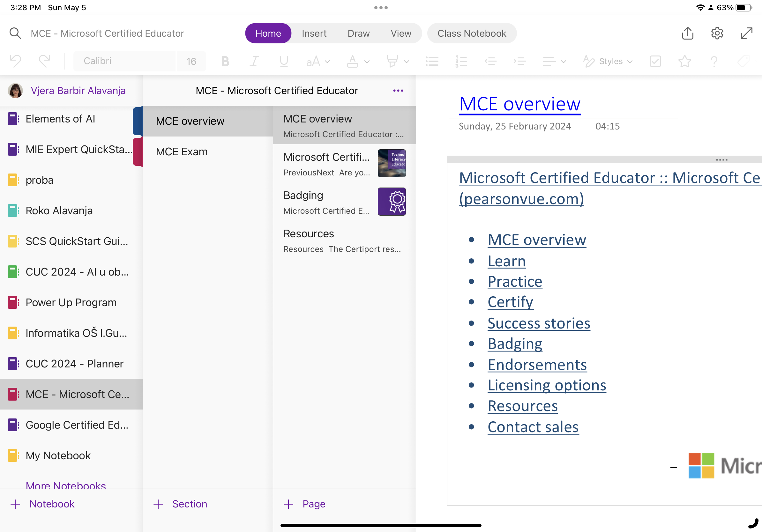Image resolution: width=762 pixels, height=532 pixels.
Task: Select the font size 16 field
Action: 191,61
